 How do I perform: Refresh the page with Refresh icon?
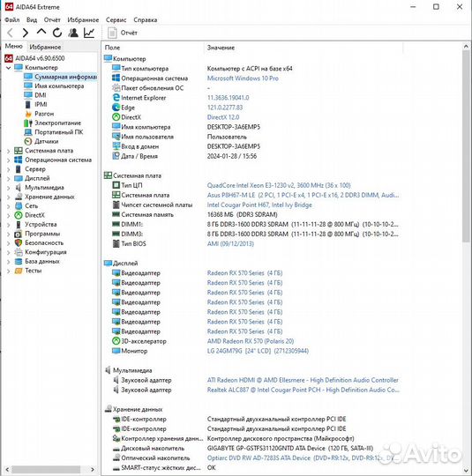tap(57, 33)
